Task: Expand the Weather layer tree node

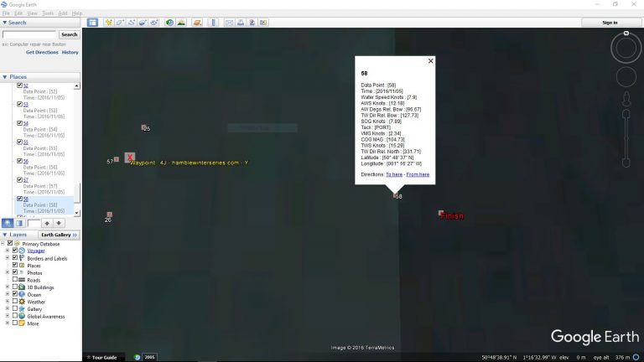Action: (x=8, y=302)
